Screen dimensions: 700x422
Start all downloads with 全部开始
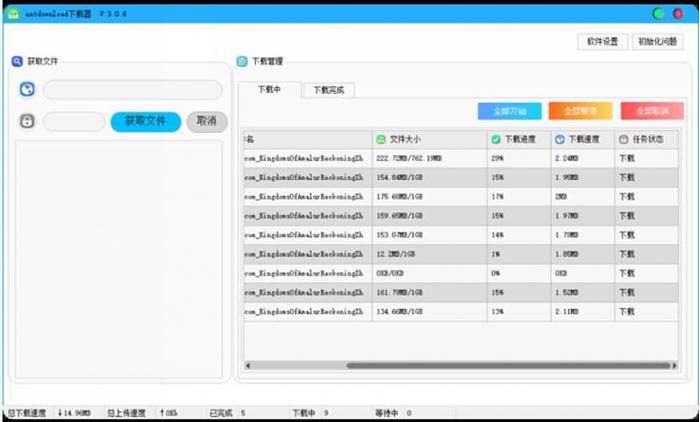[509, 111]
